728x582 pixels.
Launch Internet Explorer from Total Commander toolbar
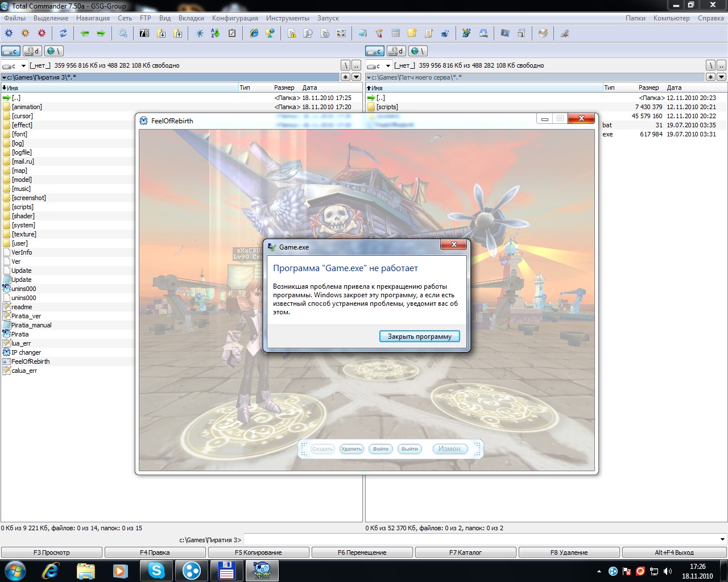tap(254, 34)
